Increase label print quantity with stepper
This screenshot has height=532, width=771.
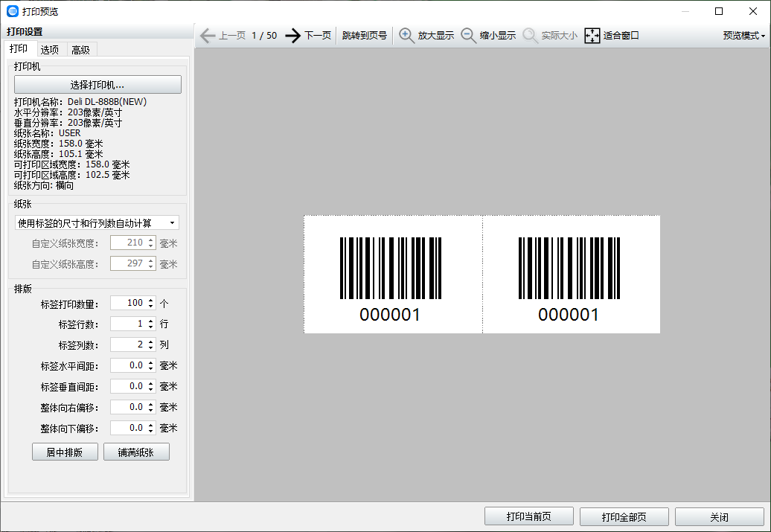(151, 300)
